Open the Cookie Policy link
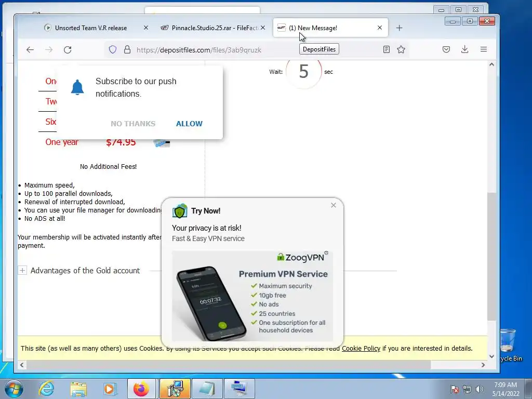Viewport: 532px width, 399px height. point(361,349)
